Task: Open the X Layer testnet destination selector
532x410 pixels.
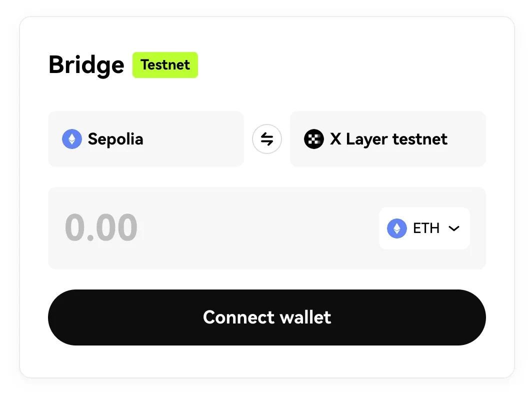Action: [x=388, y=139]
